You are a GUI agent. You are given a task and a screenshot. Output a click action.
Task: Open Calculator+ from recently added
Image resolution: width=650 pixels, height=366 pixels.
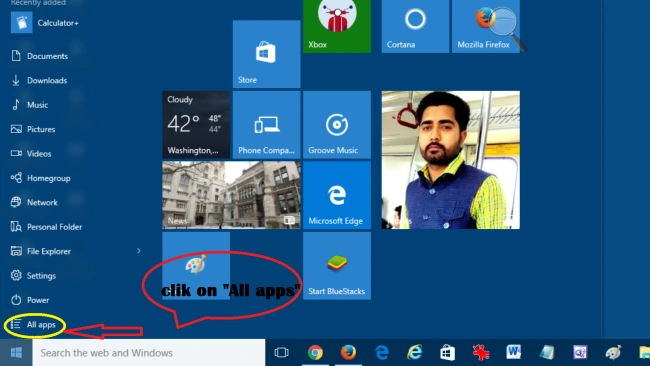[45, 23]
